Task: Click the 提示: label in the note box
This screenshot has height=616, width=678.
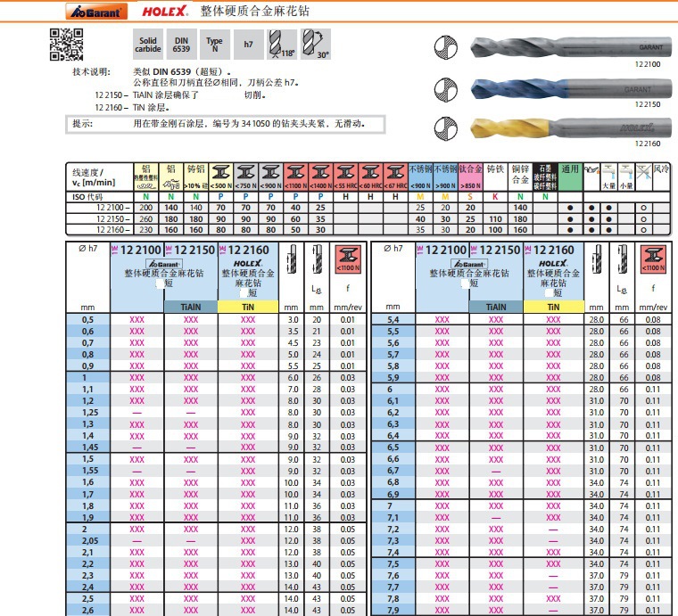Action: (x=82, y=124)
